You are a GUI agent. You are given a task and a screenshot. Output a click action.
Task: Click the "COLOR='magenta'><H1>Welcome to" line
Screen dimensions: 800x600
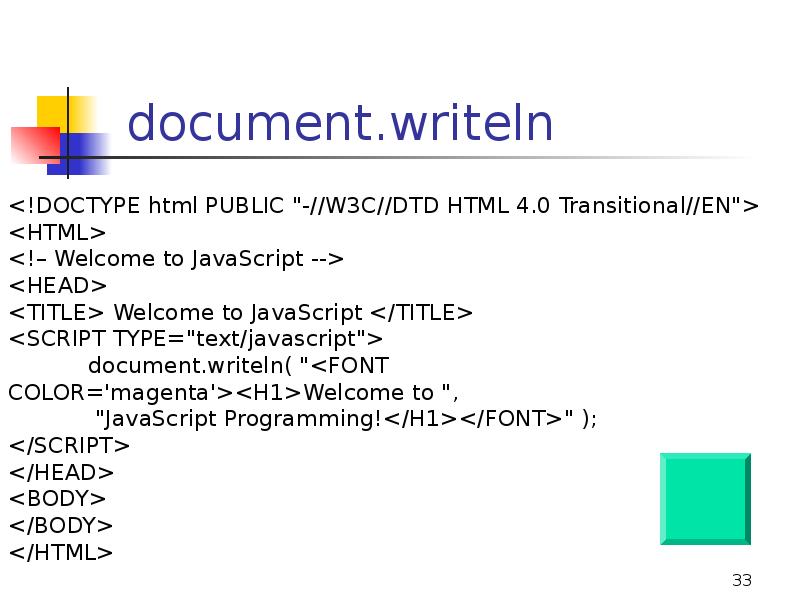coord(233,392)
